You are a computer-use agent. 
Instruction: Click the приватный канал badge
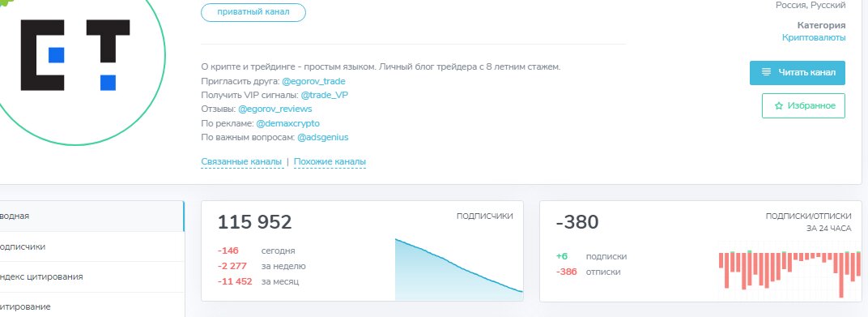(x=253, y=12)
